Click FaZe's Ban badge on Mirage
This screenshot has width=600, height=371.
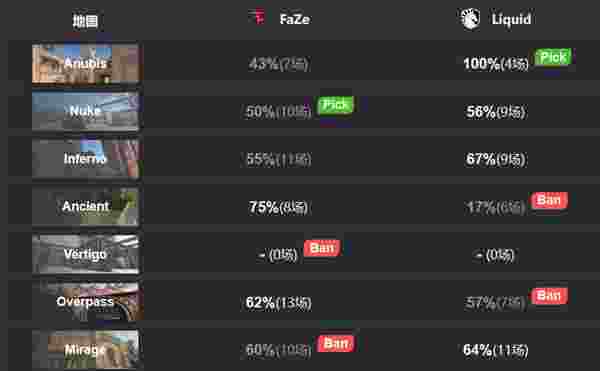pyautogui.click(x=336, y=343)
